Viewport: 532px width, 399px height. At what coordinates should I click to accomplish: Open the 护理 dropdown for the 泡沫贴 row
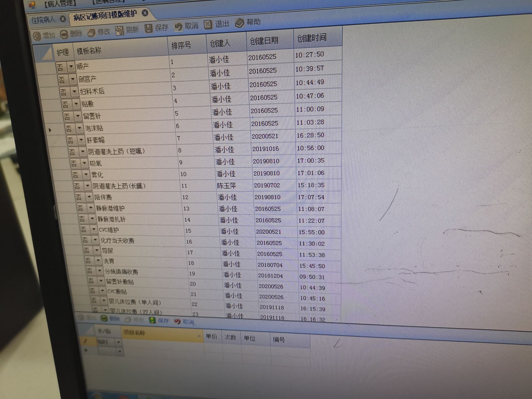(x=80, y=128)
